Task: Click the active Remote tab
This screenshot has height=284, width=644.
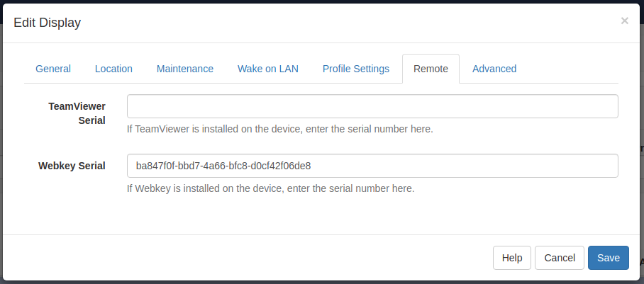Action: click(431, 69)
